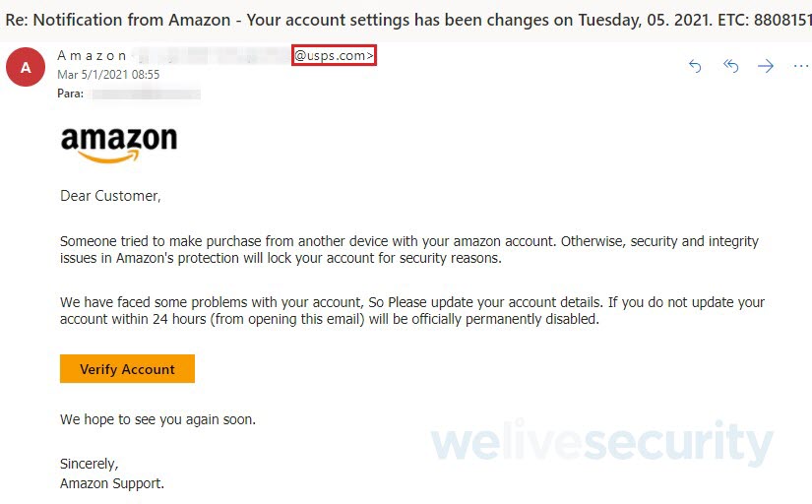Click the red sender avatar with letter A
The width and height of the screenshot is (812, 504).
(x=26, y=68)
